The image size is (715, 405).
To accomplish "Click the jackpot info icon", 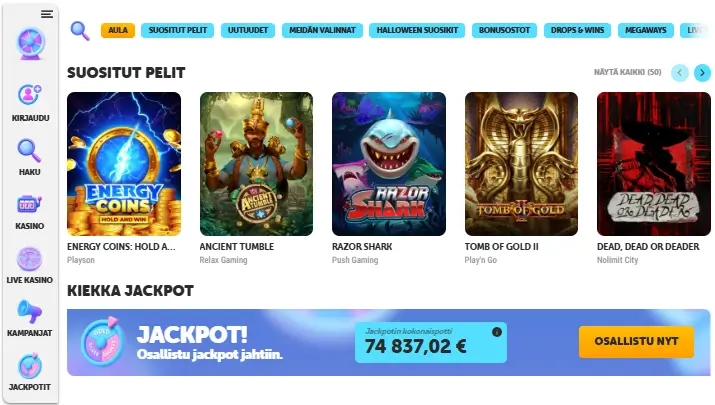I will click(x=497, y=332).
